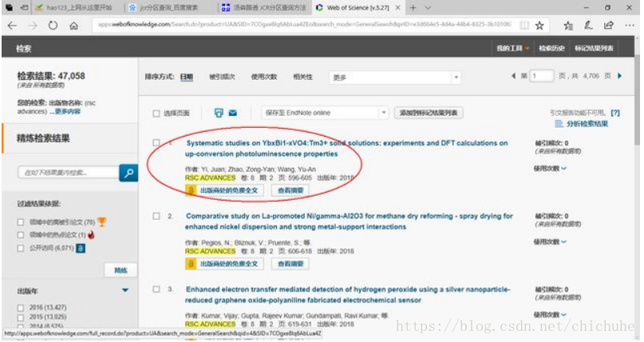
Task: Collapse 出版年 filter section arrow
Action: pos(125,290)
